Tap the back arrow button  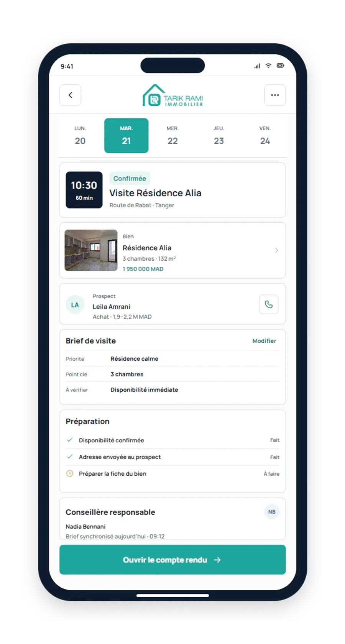pos(70,95)
